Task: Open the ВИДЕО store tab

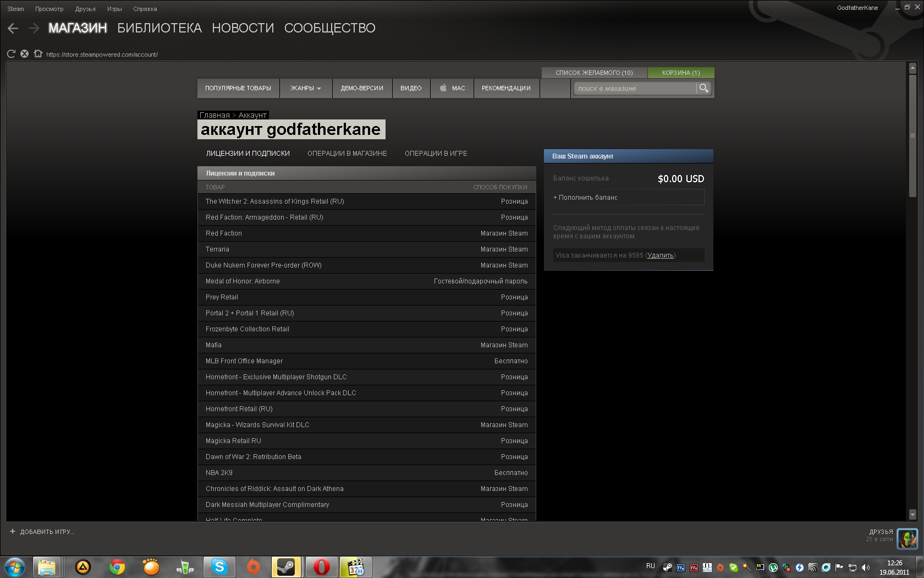Action: (411, 88)
